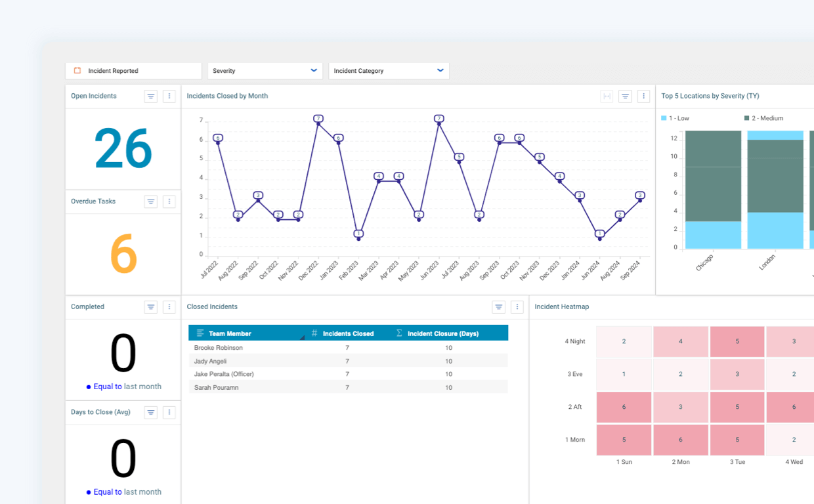Open Closed Incidents three-dot menu
The width and height of the screenshot is (814, 504).
(x=517, y=307)
